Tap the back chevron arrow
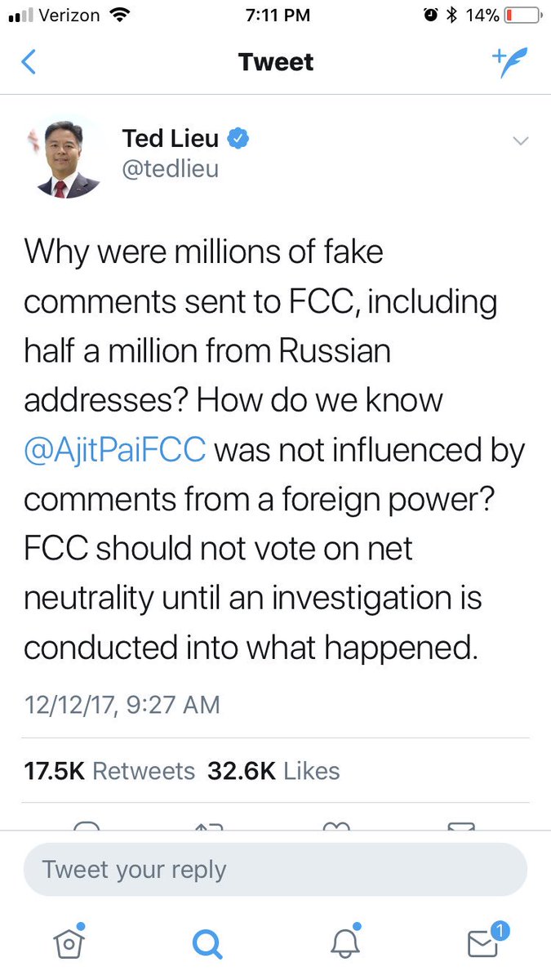551x980 pixels. [29, 62]
